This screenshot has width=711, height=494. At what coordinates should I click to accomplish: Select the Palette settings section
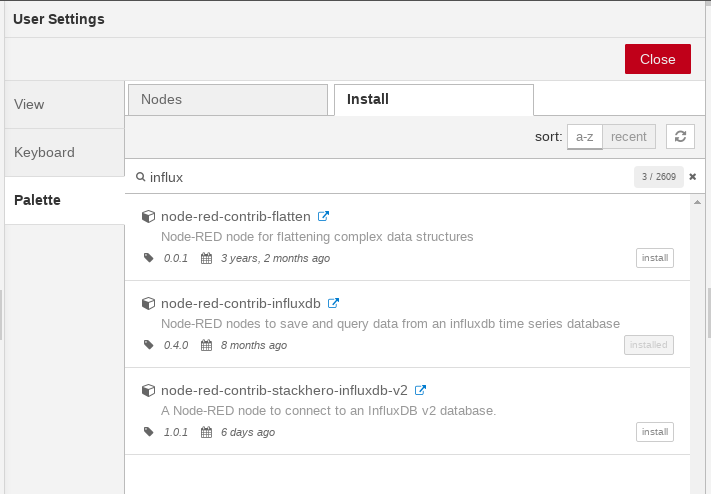pyautogui.click(x=64, y=200)
